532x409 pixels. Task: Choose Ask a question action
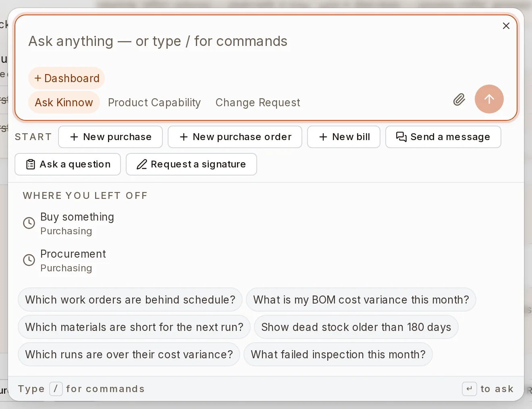68,164
